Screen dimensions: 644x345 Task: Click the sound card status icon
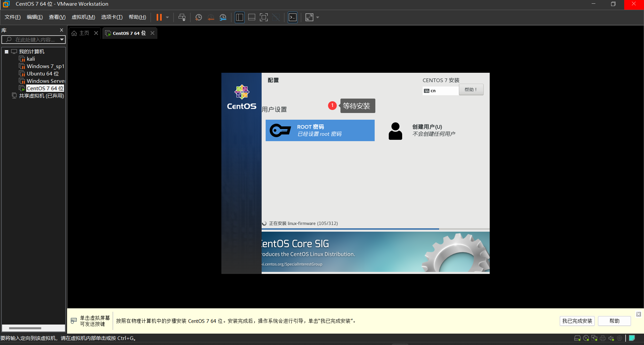(x=611, y=338)
